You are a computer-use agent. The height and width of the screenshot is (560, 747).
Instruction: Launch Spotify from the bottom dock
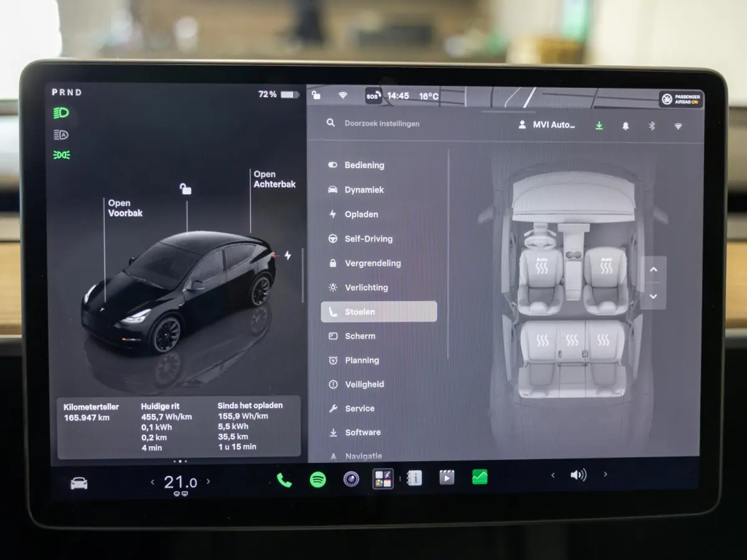[x=318, y=480]
